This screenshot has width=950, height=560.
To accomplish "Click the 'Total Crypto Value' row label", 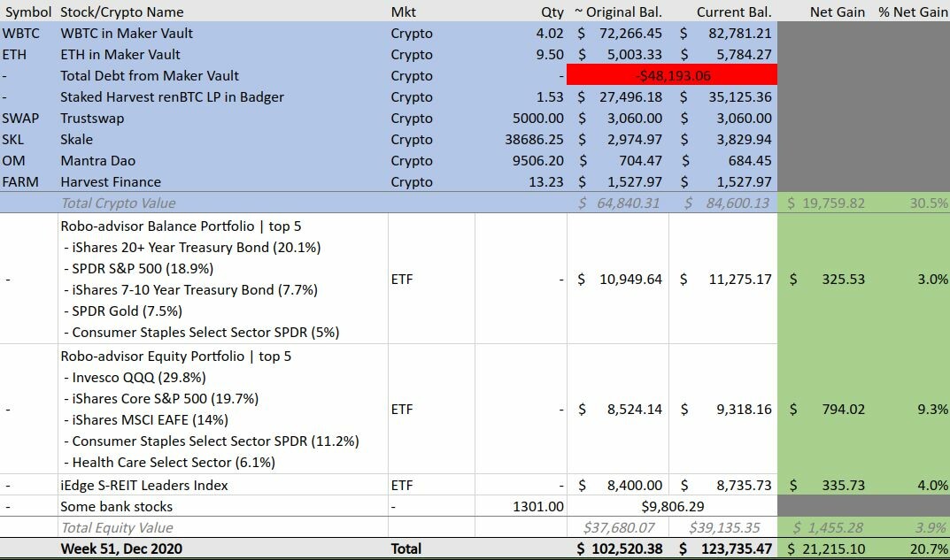I will click(118, 203).
